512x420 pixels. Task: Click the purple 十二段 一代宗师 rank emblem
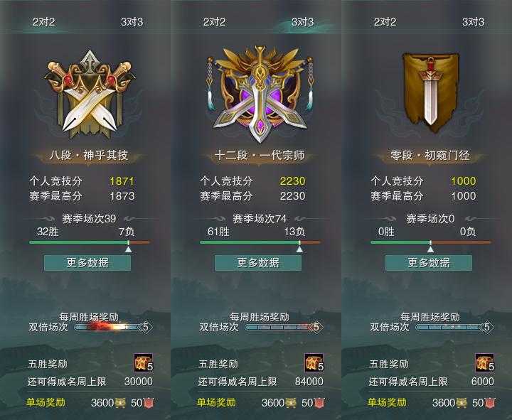point(260,95)
